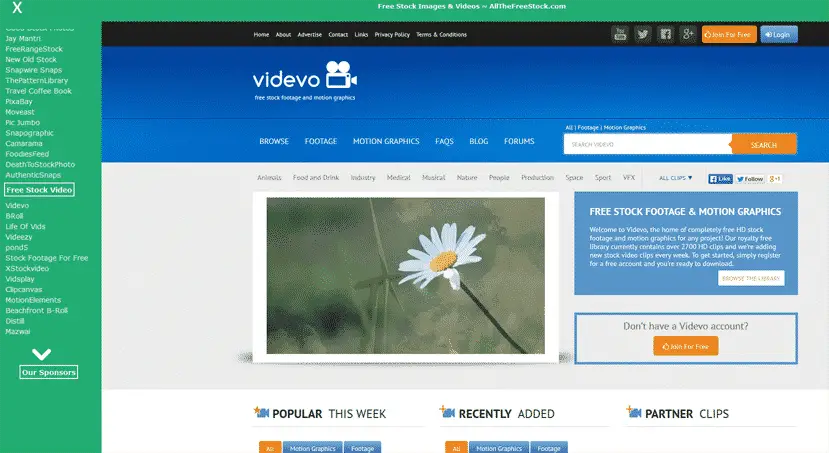Open the Advertise link

click(309, 34)
